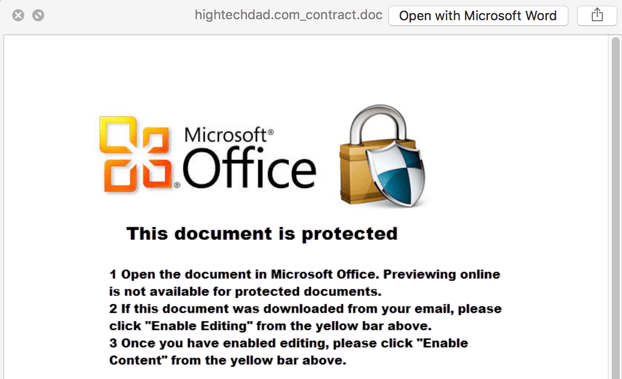Close the Quick Look preview window

coord(18,15)
